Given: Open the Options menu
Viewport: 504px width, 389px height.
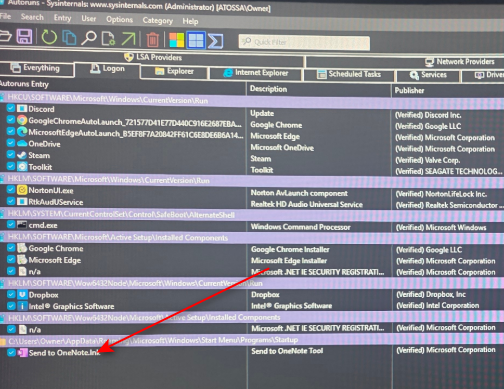Looking at the screenshot, I should point(119,20).
